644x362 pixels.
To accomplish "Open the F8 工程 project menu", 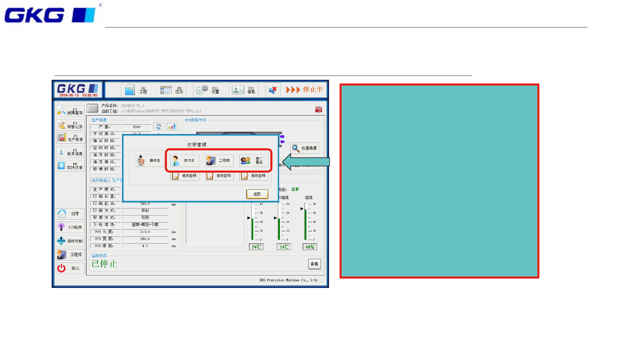I will [136, 90].
